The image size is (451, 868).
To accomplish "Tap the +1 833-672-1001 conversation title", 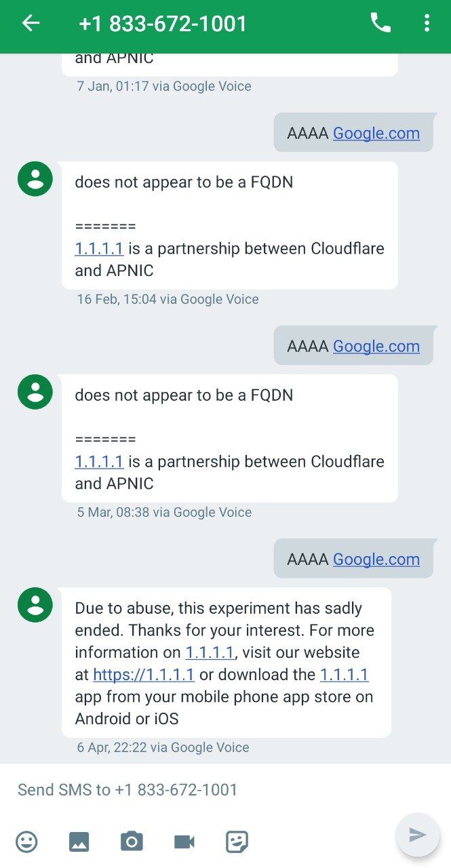I will coord(163,24).
